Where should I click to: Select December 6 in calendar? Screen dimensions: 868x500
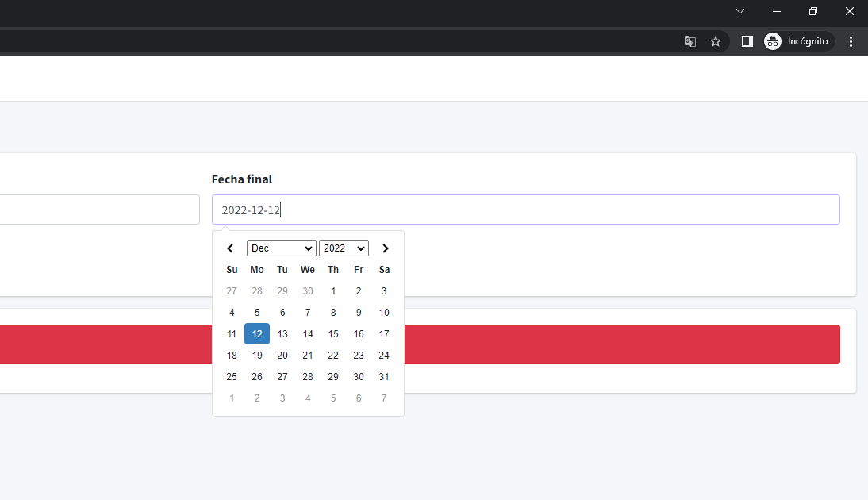282,313
